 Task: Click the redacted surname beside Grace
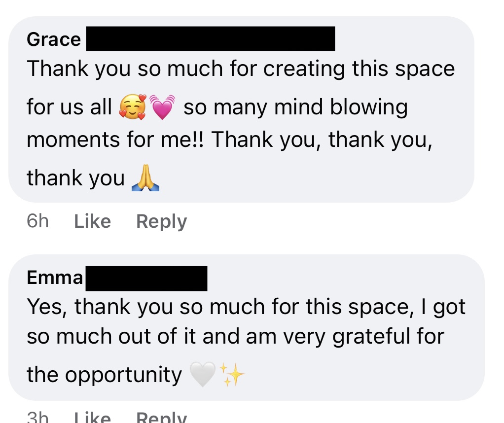[211, 39]
